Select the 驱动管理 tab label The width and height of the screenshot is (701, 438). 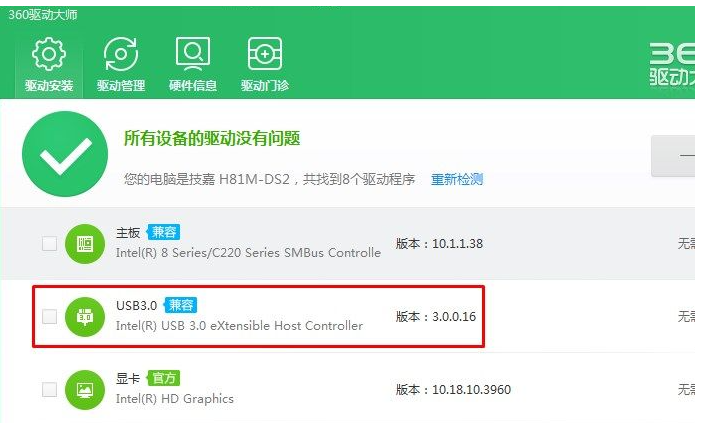pos(121,85)
